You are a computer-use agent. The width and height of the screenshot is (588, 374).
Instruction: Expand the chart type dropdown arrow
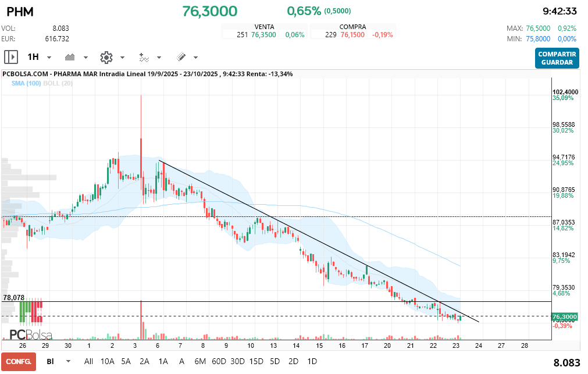(85, 58)
